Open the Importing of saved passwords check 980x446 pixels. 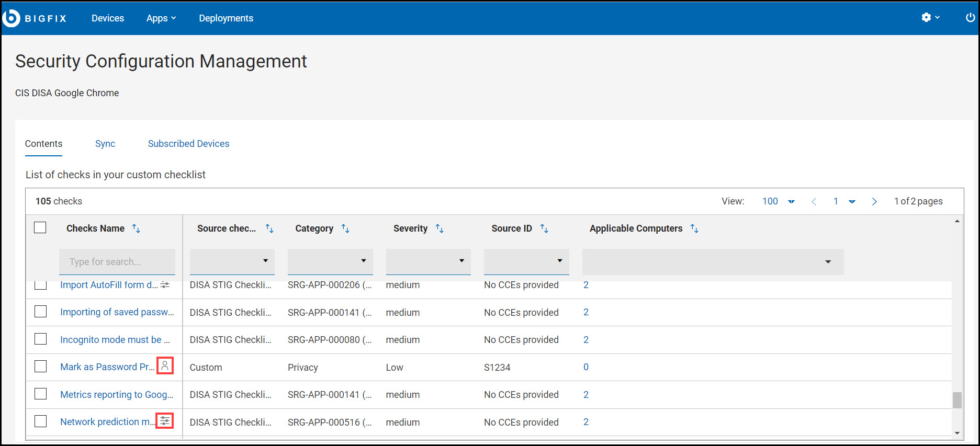[117, 312]
